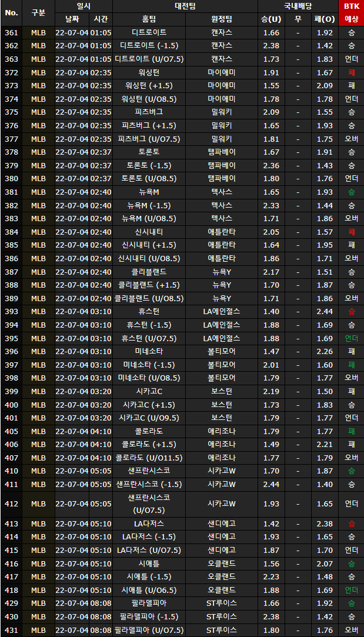
Task: Click 샌프란시스코 (U/O7.5) two-line cell
Action: click(149, 503)
